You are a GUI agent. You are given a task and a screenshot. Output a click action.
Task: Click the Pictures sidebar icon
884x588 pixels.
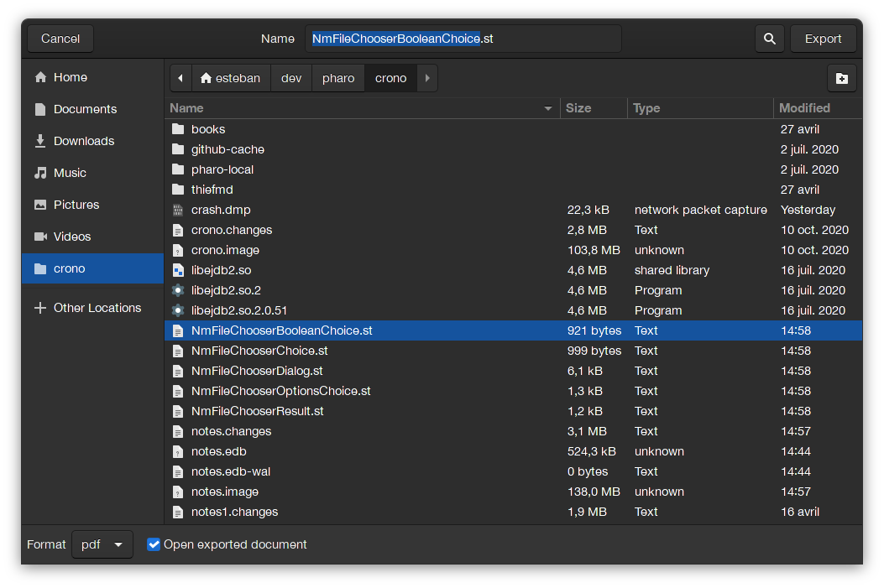40,205
